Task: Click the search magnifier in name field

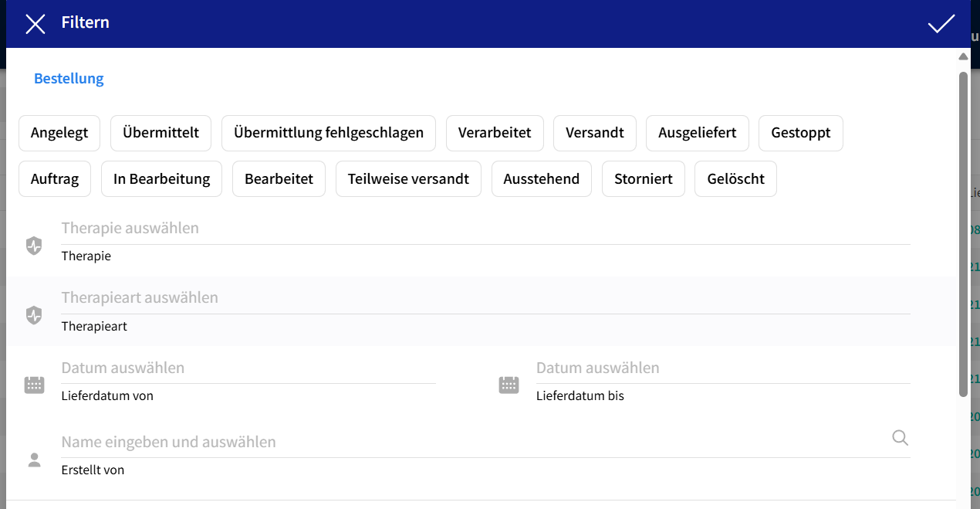Action: click(900, 438)
